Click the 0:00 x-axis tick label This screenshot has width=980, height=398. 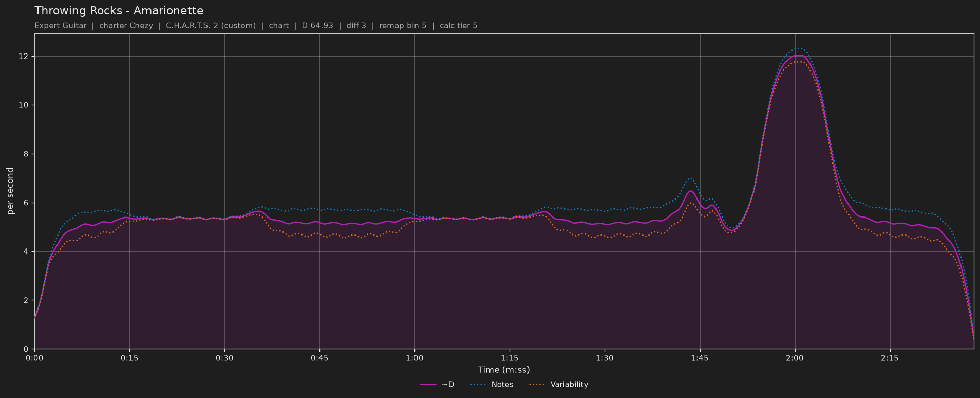34,358
